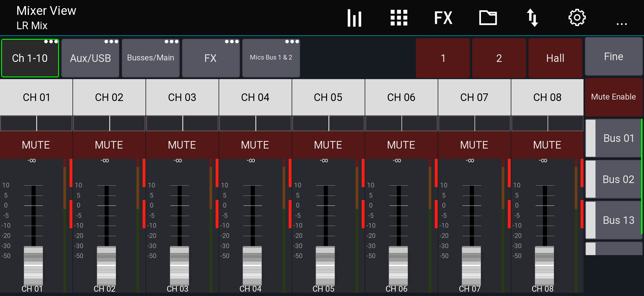This screenshot has width=644, height=296.
Task: Click the grid channel overview icon
Action: pyautogui.click(x=399, y=18)
